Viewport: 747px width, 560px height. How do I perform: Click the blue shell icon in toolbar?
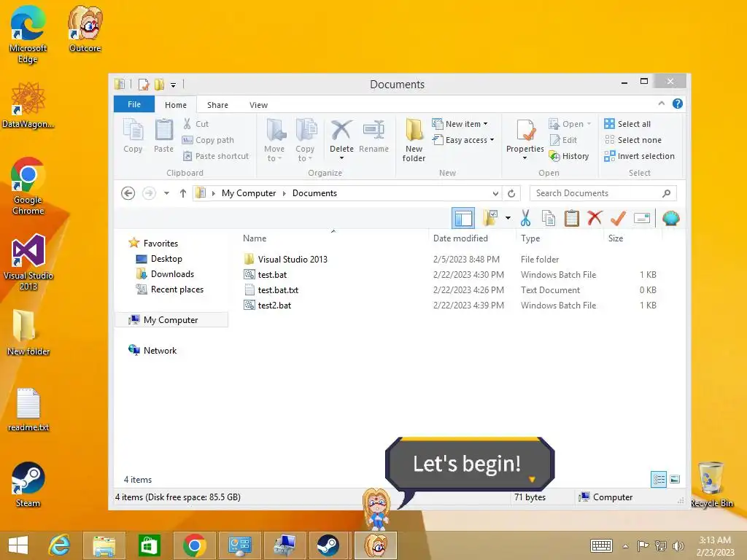671,218
